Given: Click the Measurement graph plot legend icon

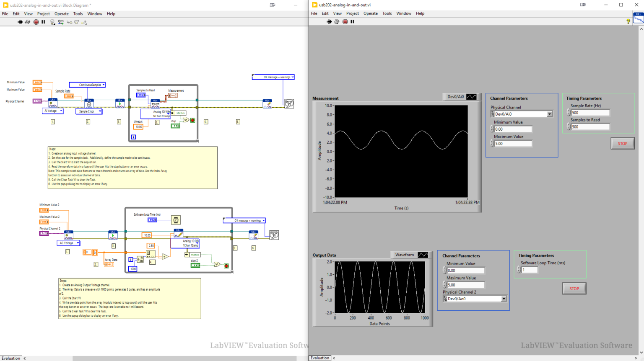Looking at the screenshot, I should 471,97.
